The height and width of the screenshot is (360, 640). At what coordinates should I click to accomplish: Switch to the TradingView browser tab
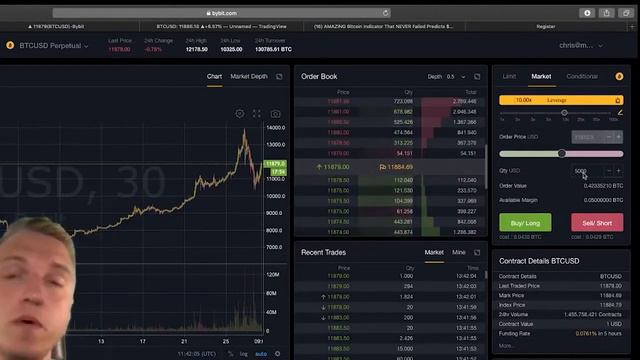[x=222, y=27]
